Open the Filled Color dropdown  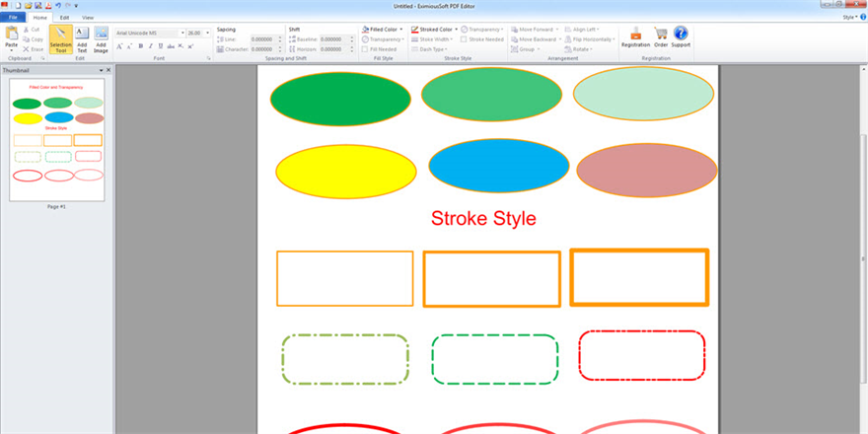(x=402, y=30)
